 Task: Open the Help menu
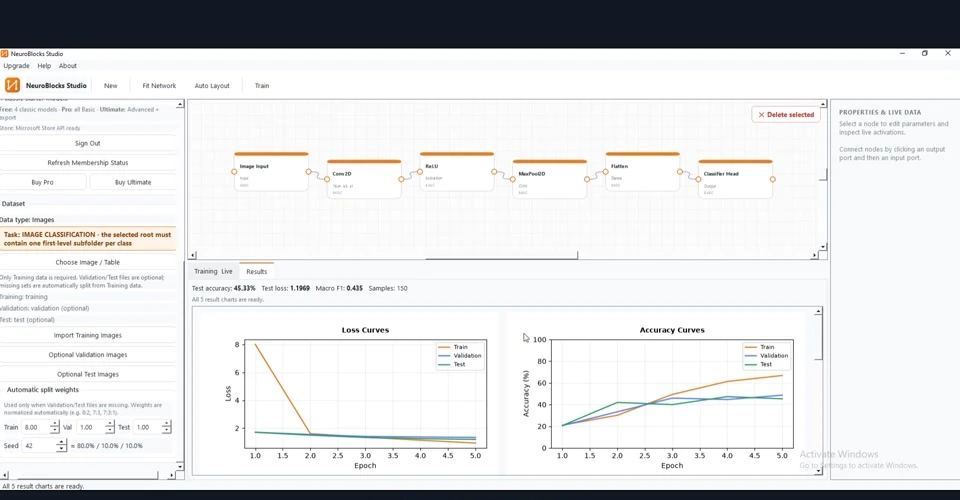(44, 65)
